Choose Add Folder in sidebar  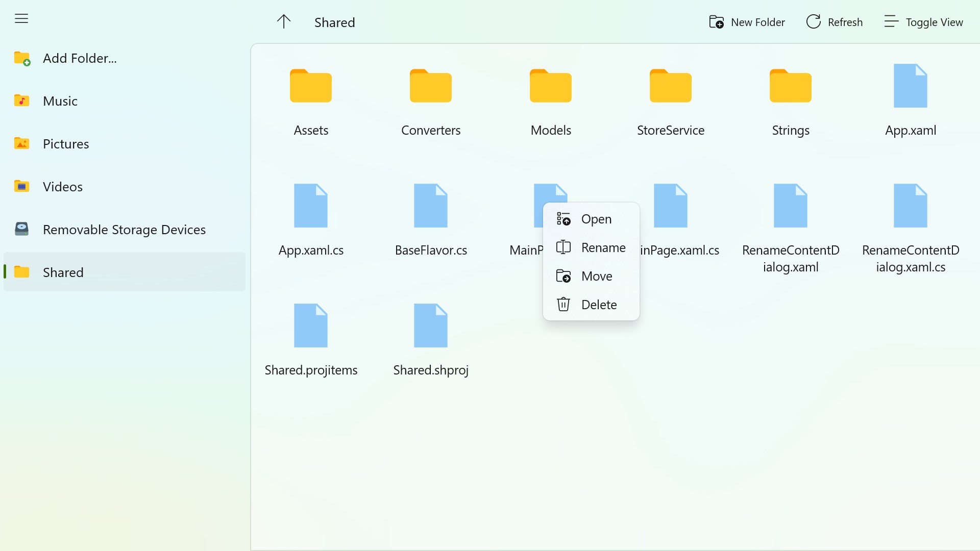(x=125, y=58)
